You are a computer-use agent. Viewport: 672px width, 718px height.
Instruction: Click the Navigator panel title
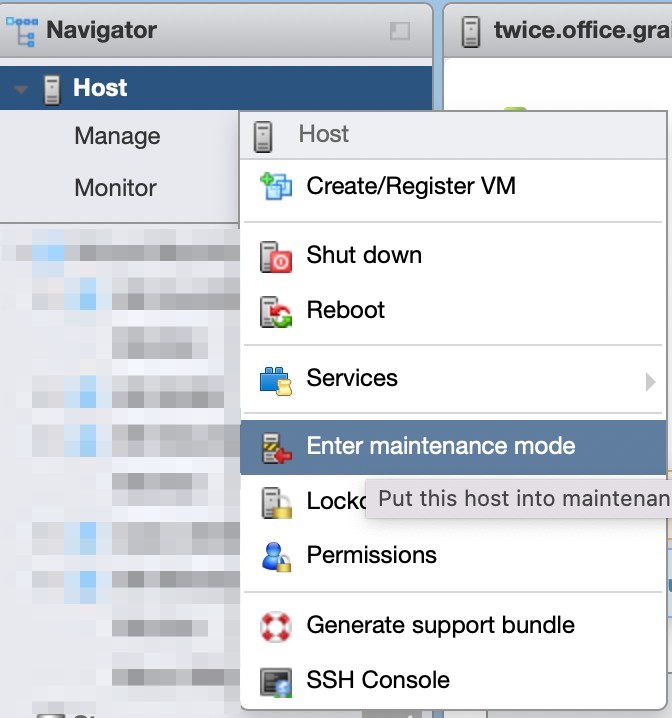[102, 30]
